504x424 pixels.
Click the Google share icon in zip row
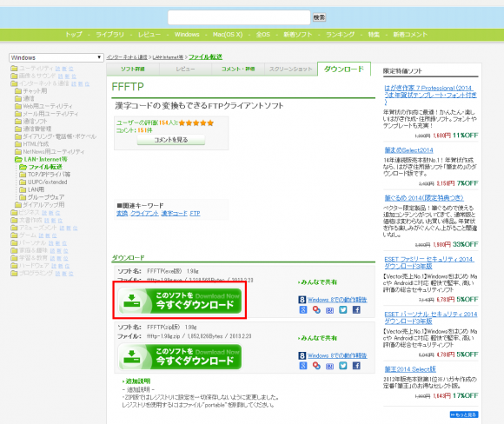coord(303,366)
